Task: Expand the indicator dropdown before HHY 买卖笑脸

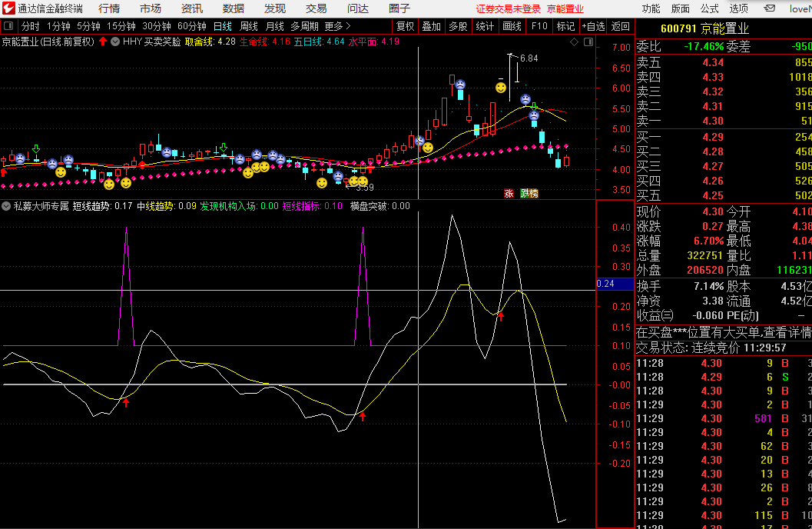Action: [115, 42]
